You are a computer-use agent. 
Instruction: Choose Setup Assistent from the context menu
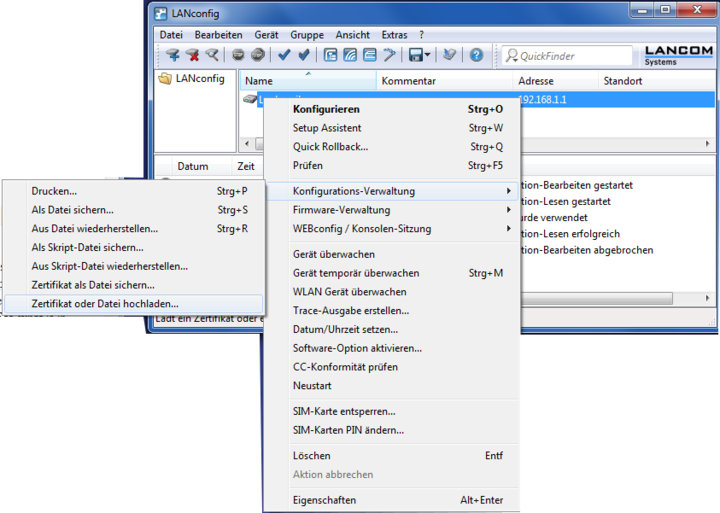tap(393, 128)
